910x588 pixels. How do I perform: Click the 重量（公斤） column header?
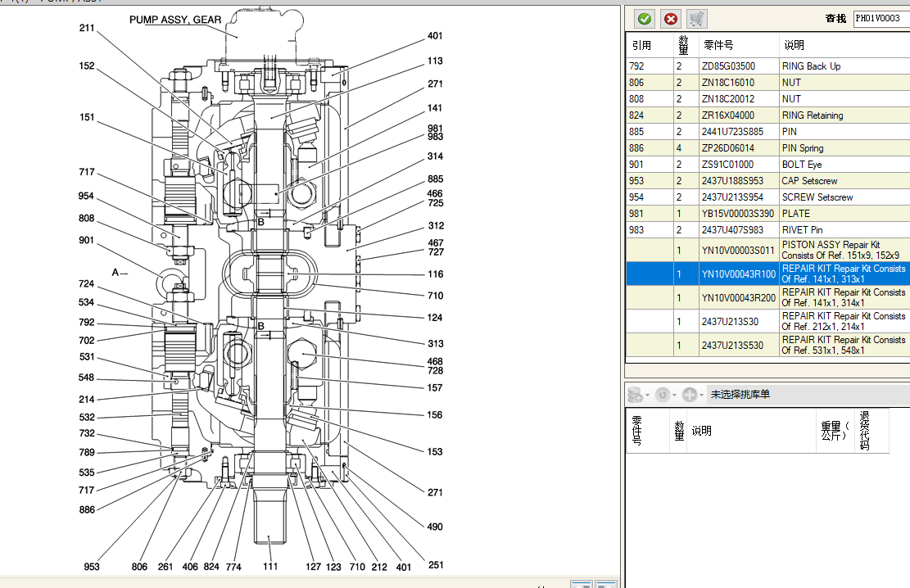click(835, 431)
